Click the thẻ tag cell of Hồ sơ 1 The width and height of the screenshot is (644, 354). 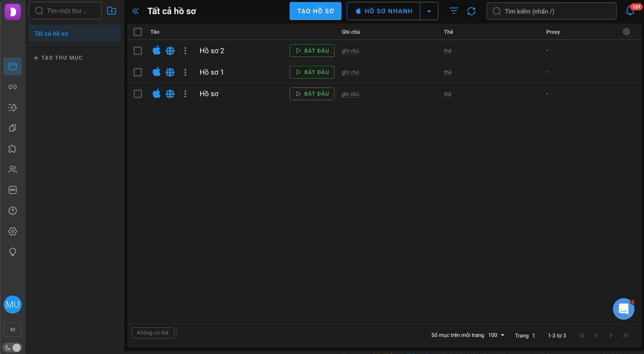(448, 73)
